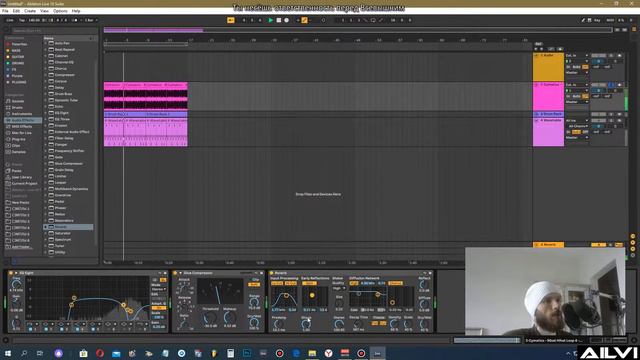Select Max for Live category
This screenshot has width=640, height=360.
click(x=21, y=133)
